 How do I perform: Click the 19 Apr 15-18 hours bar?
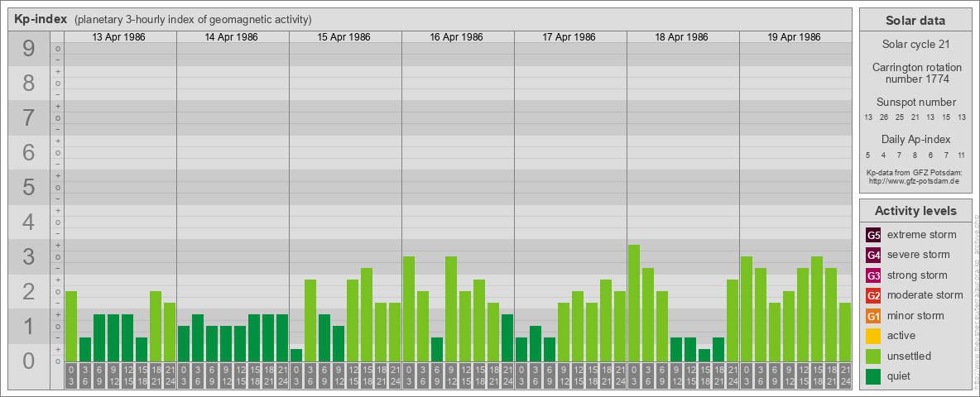[x=817, y=309]
